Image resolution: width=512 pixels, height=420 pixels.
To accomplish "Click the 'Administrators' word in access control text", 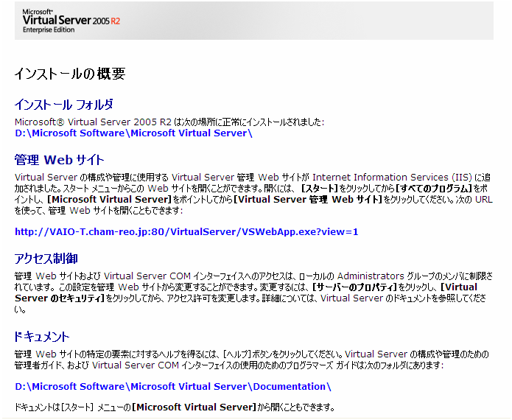I will pyautogui.click(x=371, y=276).
